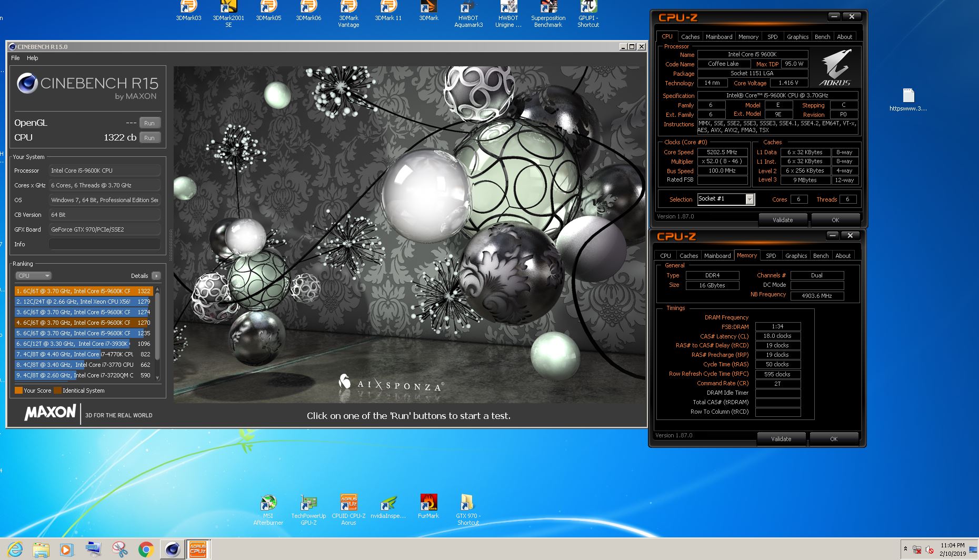Click the network icon in system tray
The width and height of the screenshot is (979, 560).
point(917,549)
